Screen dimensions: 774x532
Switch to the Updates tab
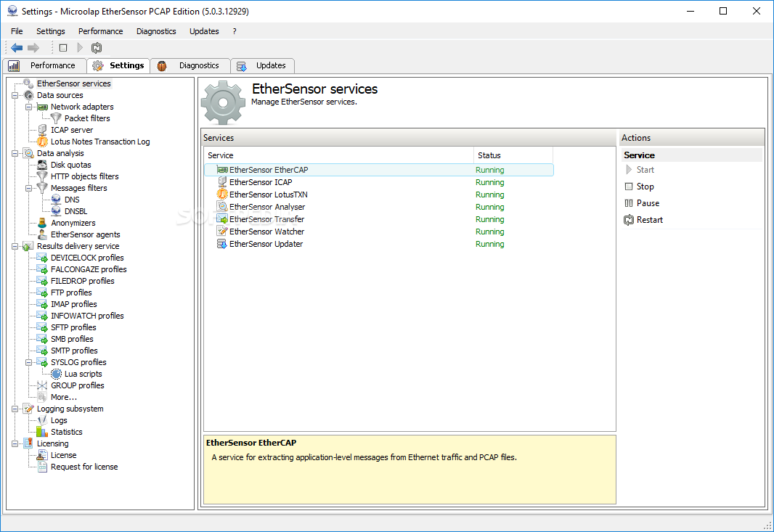coord(263,65)
